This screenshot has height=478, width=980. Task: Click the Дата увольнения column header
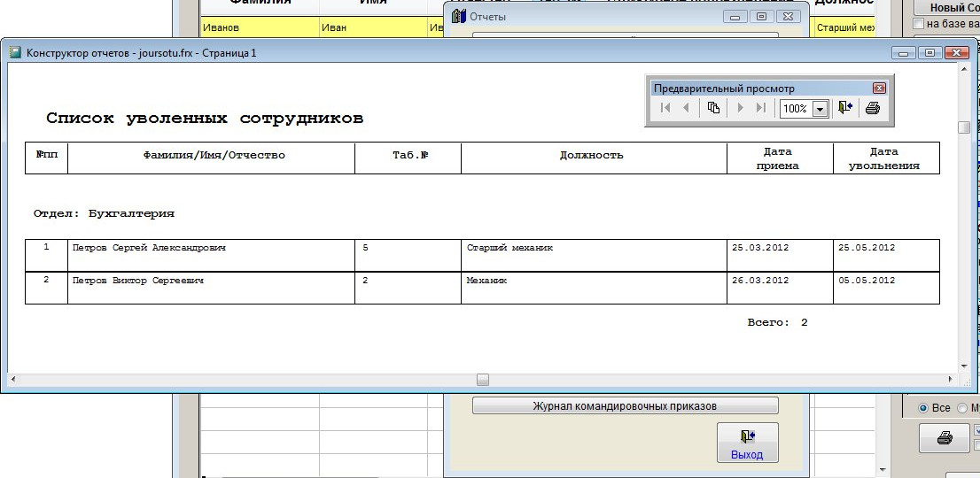[884, 158]
